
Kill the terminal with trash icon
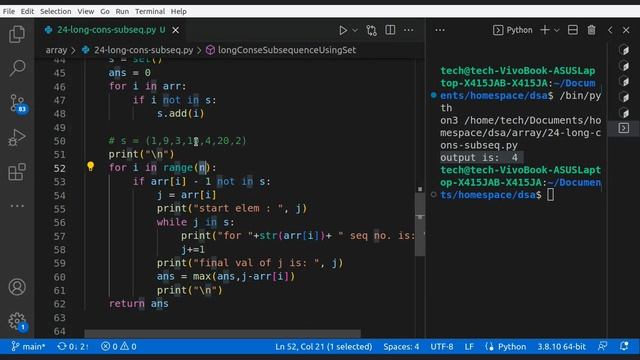tap(591, 30)
